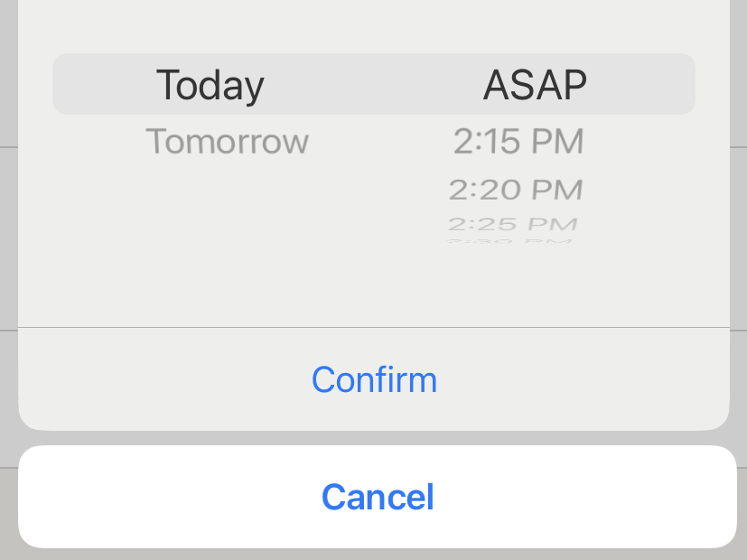The height and width of the screenshot is (560, 747).
Task: Click empty day column space below Tomorrow
Action: coord(227,226)
